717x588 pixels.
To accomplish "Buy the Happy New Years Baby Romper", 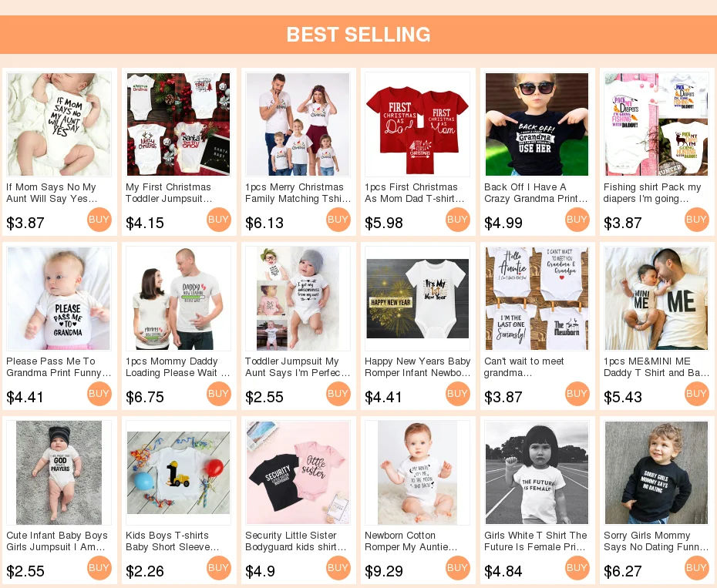I will 458,394.
